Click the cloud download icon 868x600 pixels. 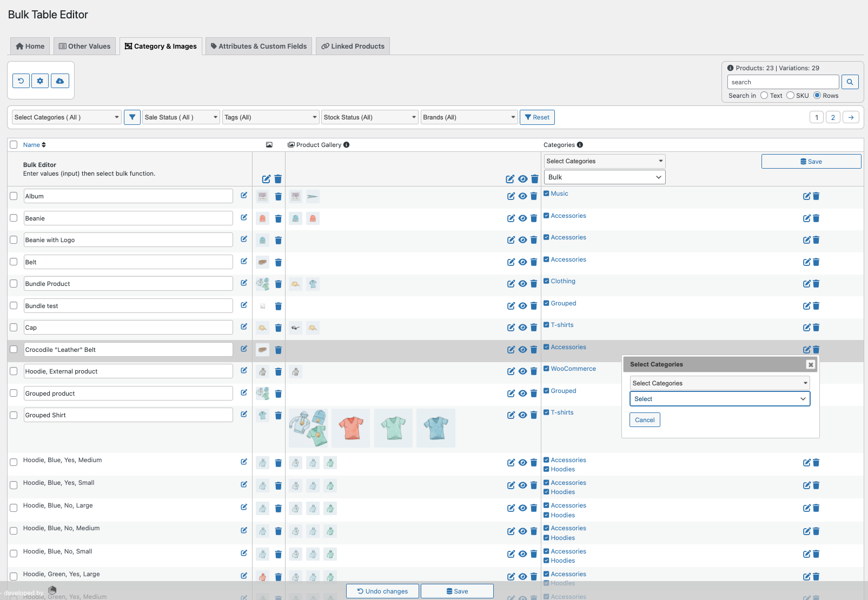click(59, 81)
